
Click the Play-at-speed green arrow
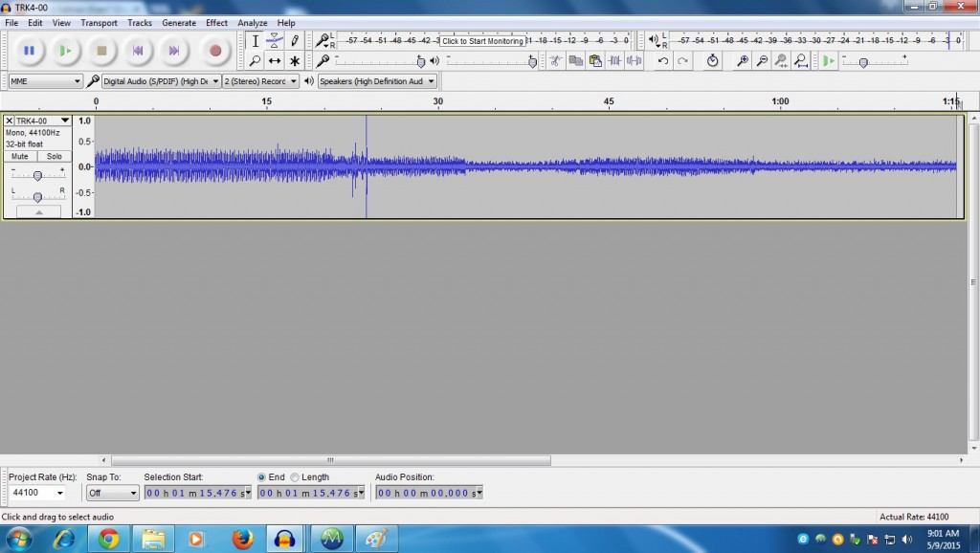[x=828, y=60]
